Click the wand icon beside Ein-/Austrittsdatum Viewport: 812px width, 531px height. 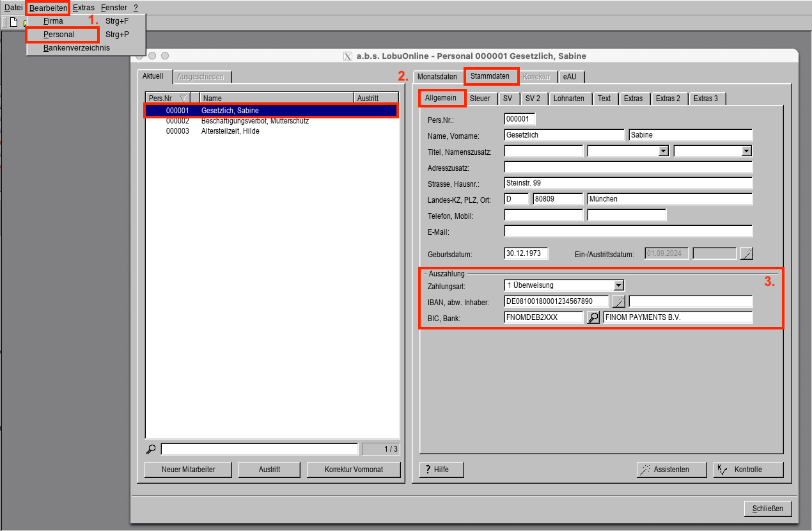pos(746,253)
